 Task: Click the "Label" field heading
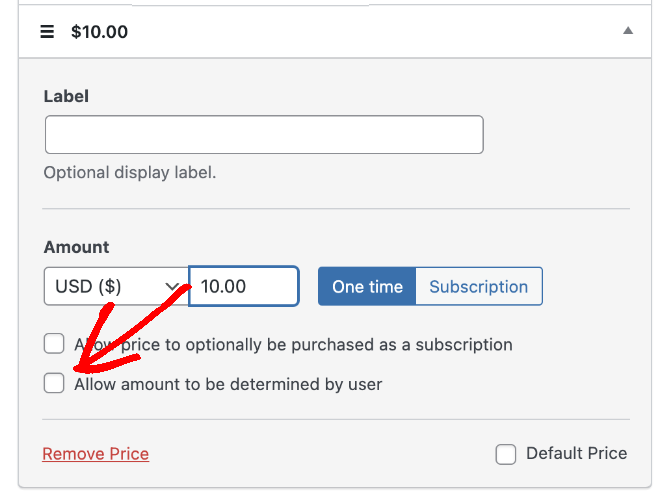[x=66, y=96]
